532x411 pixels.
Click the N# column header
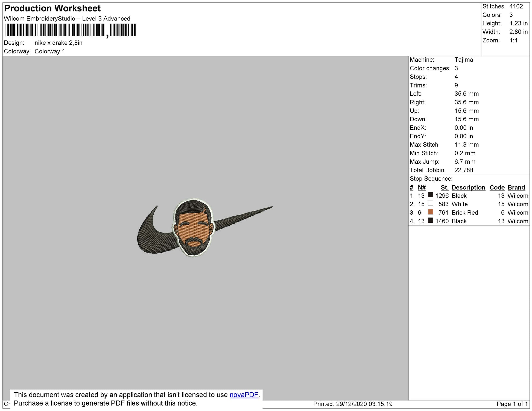[x=422, y=187]
